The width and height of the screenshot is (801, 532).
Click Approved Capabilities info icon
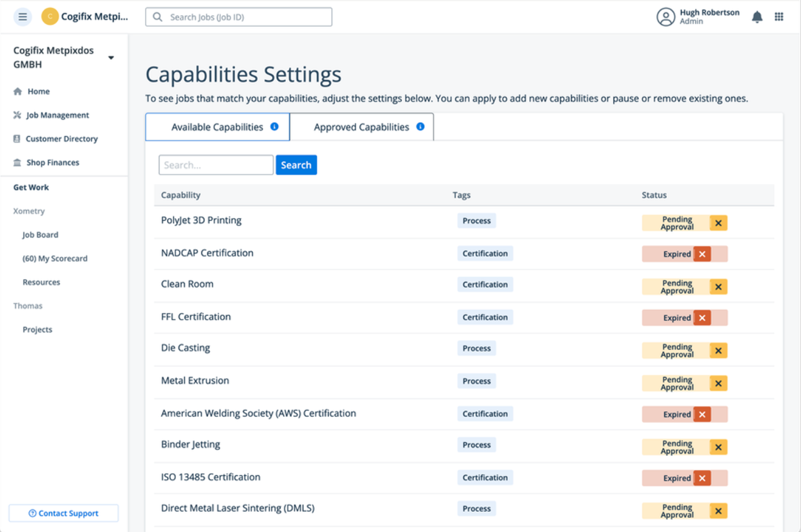[420, 126]
